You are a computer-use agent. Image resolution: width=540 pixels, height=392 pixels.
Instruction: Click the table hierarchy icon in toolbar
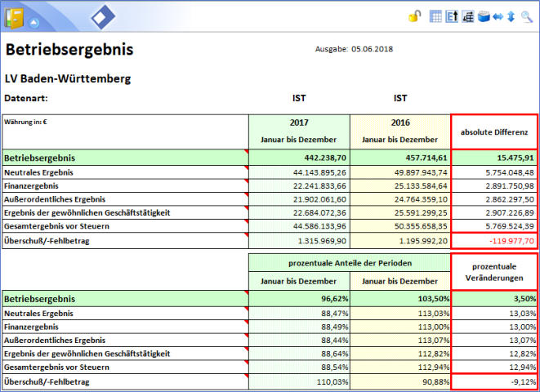pyautogui.click(x=467, y=16)
